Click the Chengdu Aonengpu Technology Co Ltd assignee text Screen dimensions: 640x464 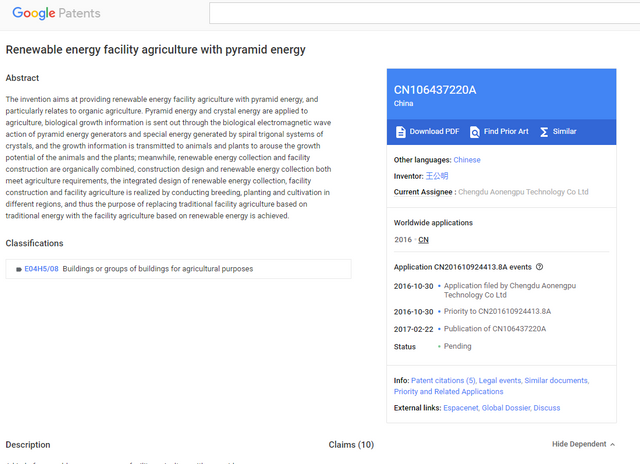tap(523, 192)
